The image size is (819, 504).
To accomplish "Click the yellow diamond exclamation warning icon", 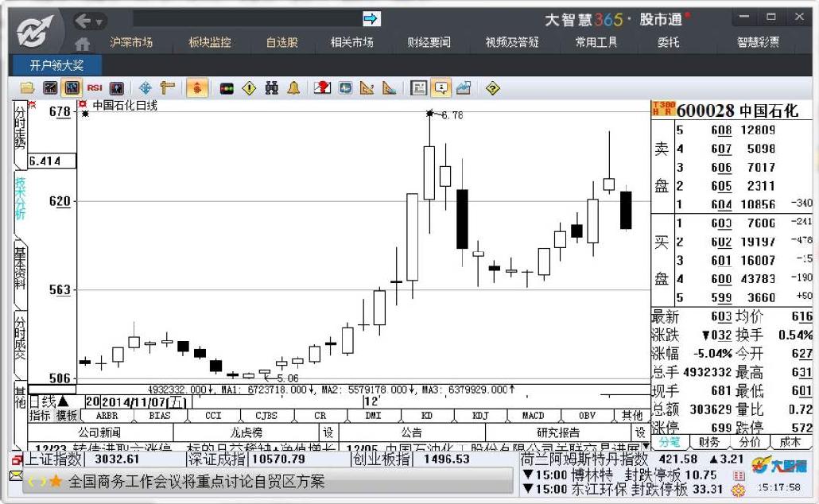I will point(249,88).
